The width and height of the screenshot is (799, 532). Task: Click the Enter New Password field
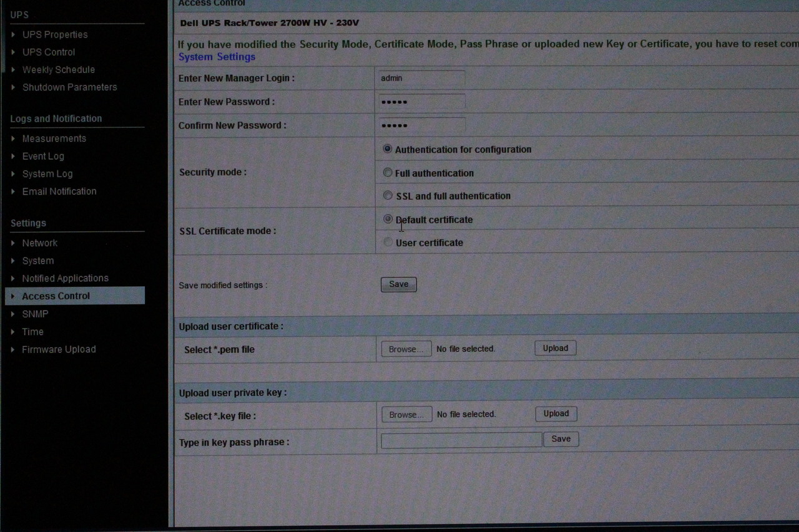(x=421, y=102)
